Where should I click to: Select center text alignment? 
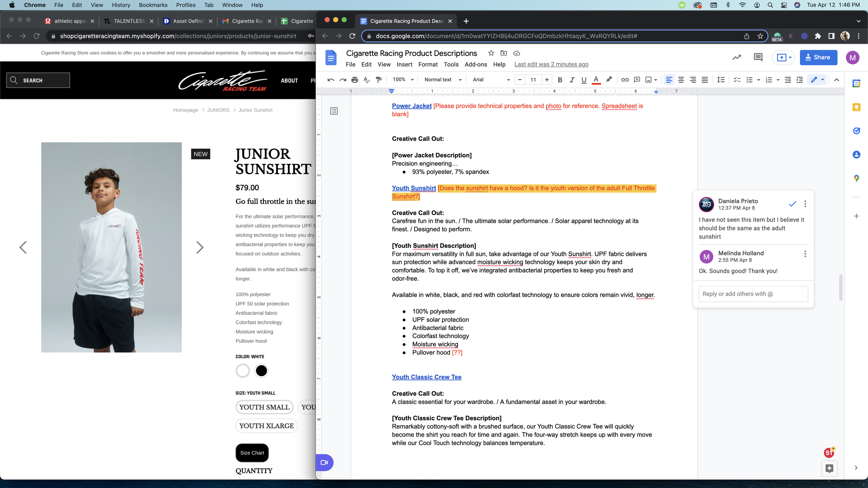681,80
